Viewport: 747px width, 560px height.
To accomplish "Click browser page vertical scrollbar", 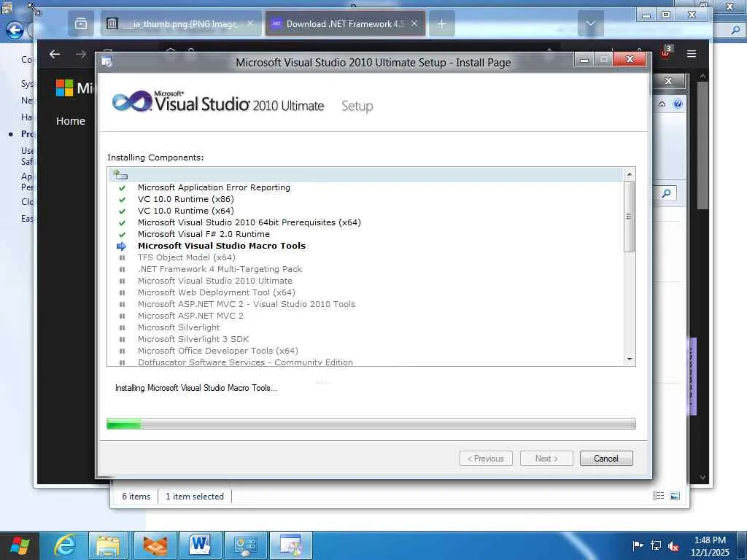I will pyautogui.click(x=703, y=144).
